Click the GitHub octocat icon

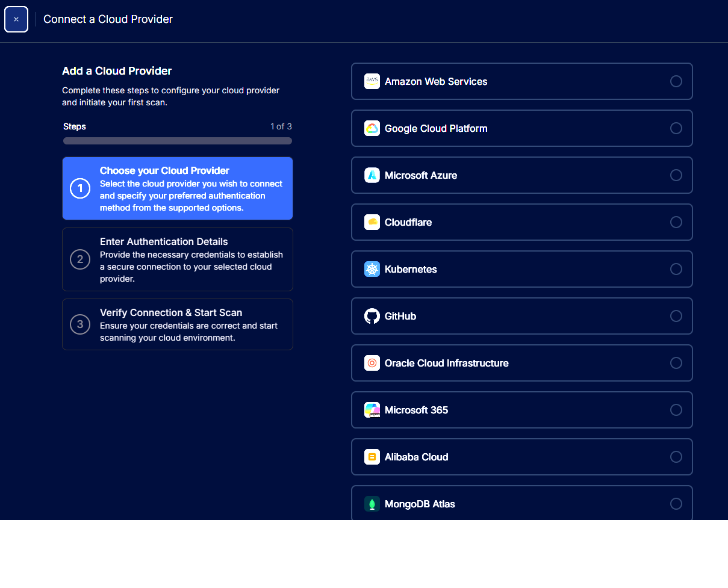pyautogui.click(x=372, y=316)
